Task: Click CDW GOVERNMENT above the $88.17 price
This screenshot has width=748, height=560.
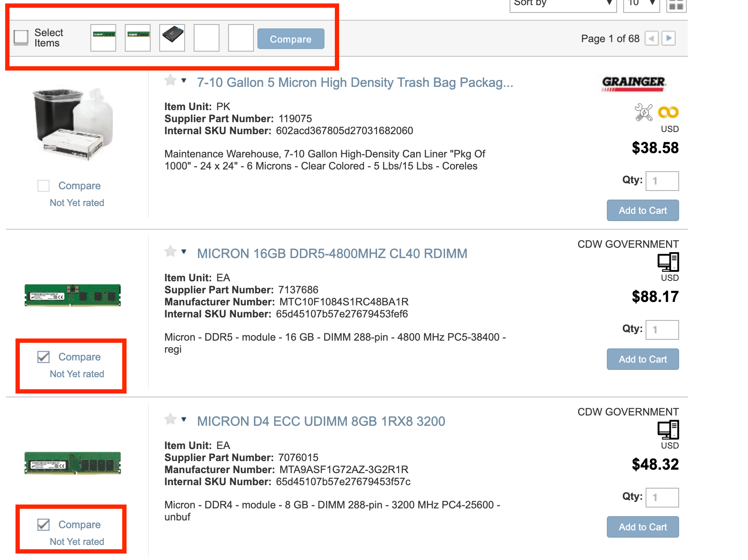Action: point(628,244)
